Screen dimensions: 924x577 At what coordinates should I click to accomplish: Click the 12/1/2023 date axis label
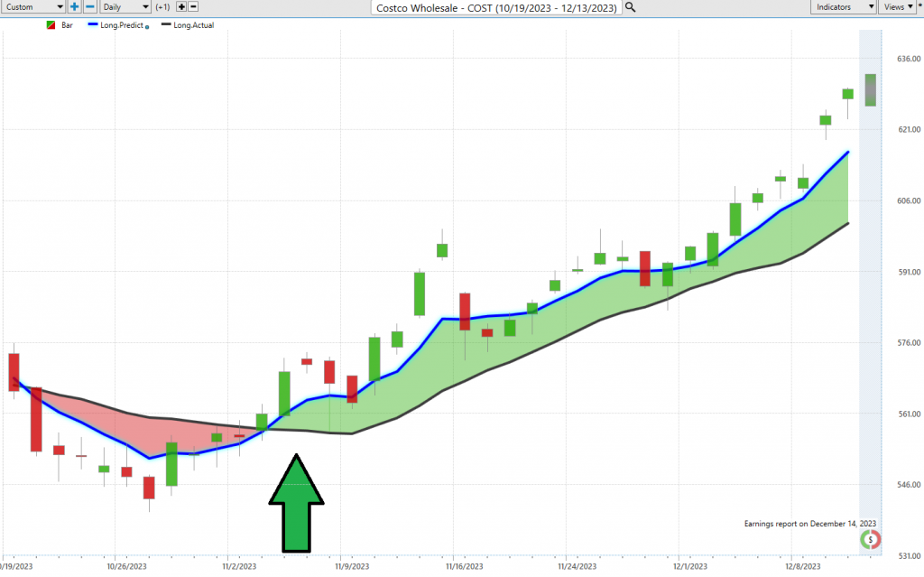689,566
